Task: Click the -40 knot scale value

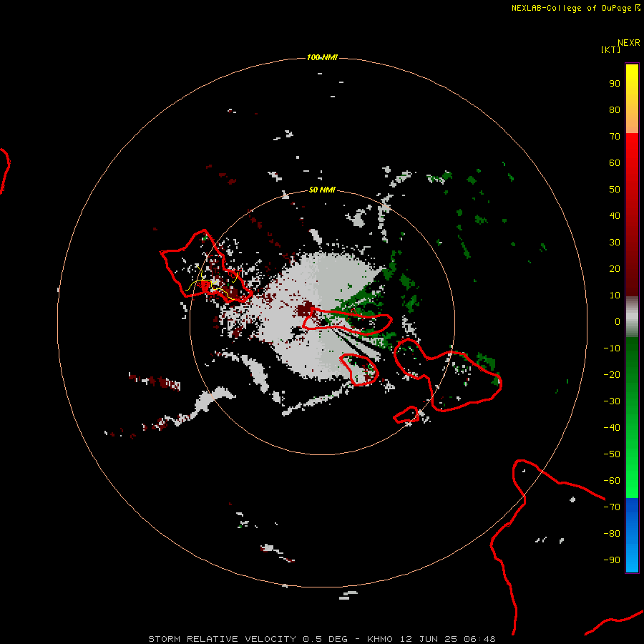Action: click(612, 428)
